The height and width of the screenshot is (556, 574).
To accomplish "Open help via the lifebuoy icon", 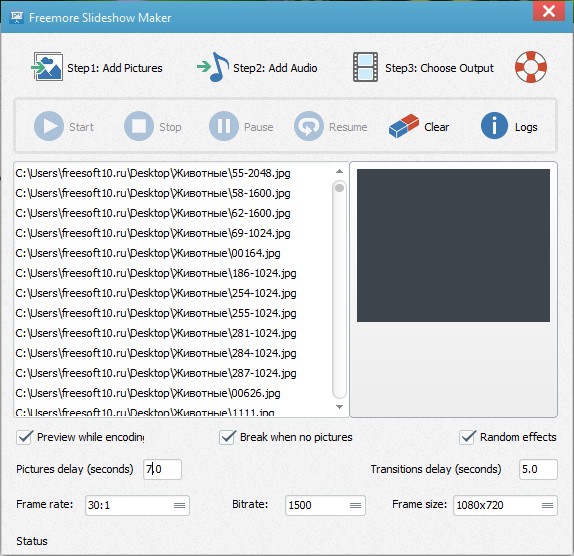I will click(531, 67).
